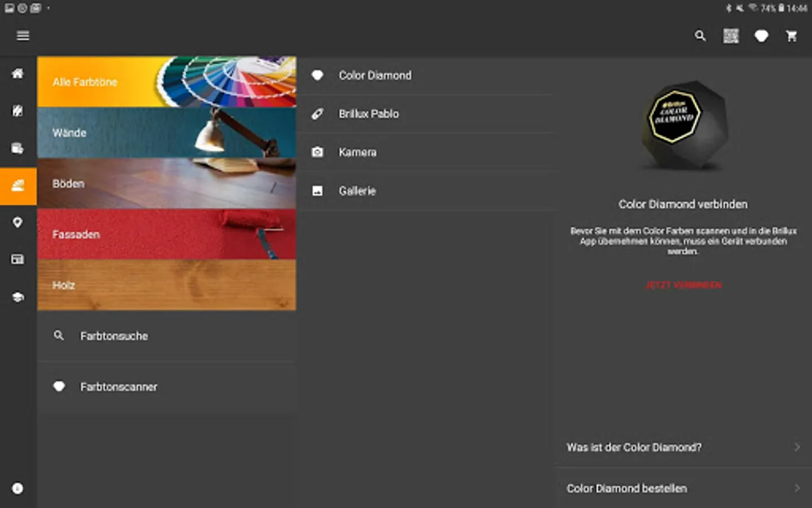Open the graduation cap sidebar icon

(18, 297)
